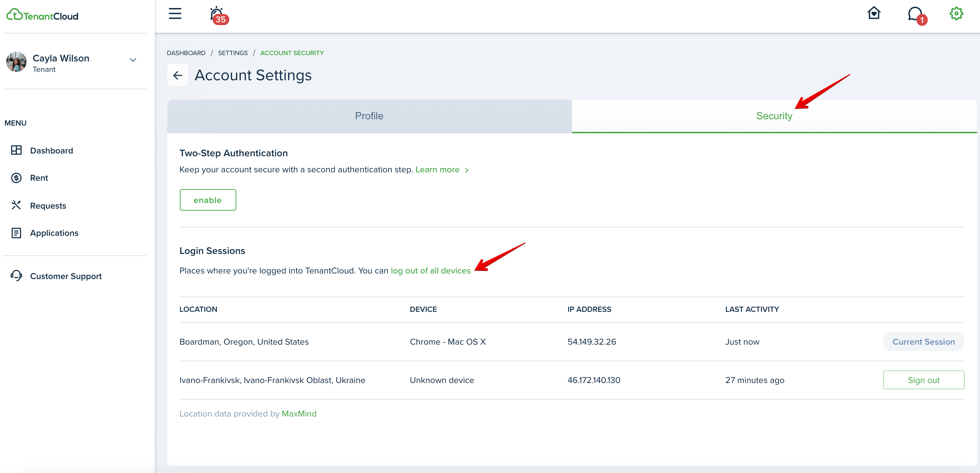The width and height of the screenshot is (980, 473).
Task: Click the Two-Step Authentication heading
Action: tap(233, 153)
